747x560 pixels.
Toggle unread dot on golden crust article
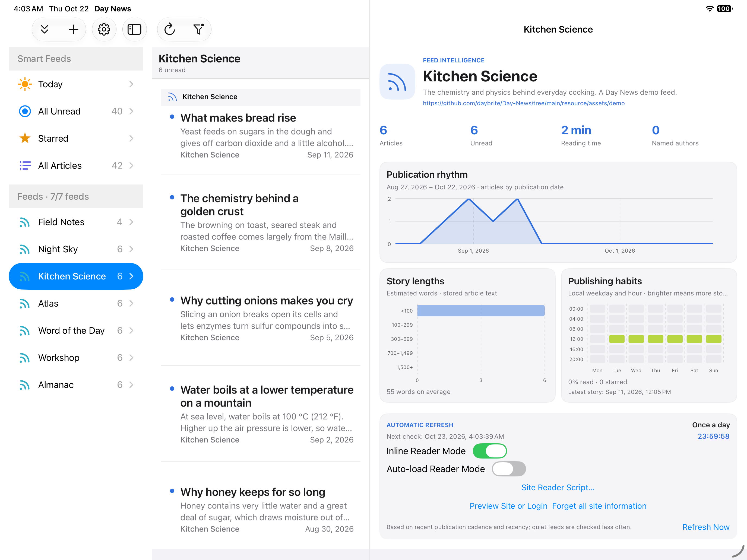172,197
